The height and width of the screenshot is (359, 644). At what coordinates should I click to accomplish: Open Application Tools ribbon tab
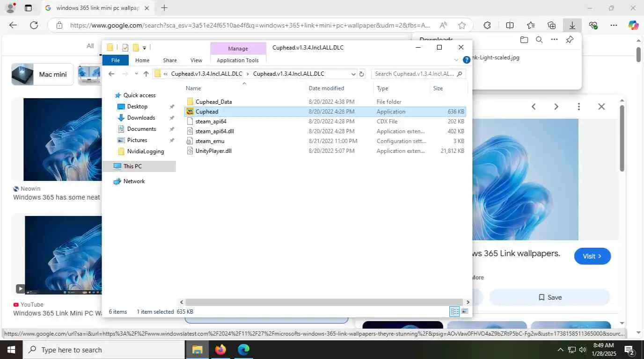pyautogui.click(x=238, y=60)
